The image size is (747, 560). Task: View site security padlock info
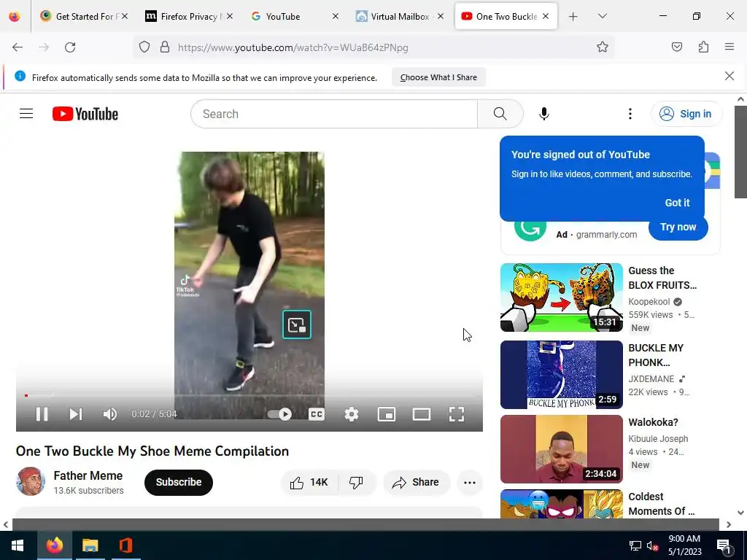165,47
